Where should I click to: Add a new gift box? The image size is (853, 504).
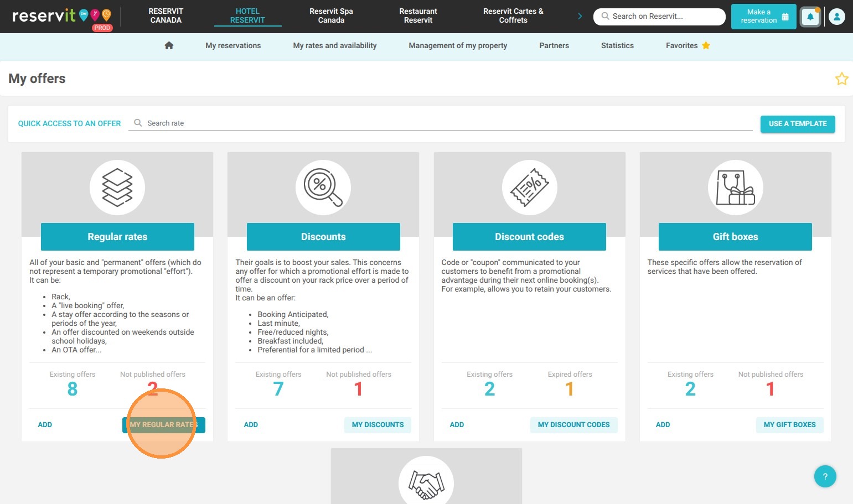click(663, 425)
